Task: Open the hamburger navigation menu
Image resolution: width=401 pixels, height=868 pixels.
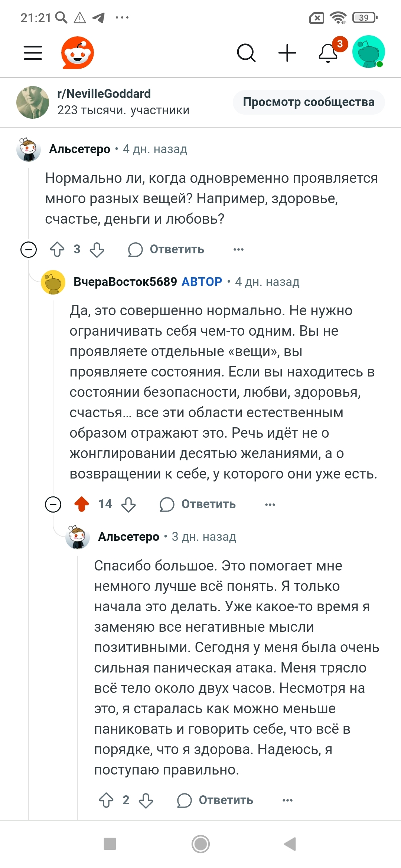Action: click(x=33, y=53)
